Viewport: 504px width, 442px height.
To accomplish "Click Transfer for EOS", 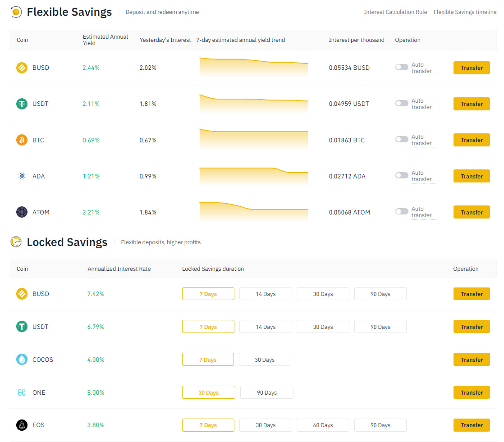I will [472, 425].
